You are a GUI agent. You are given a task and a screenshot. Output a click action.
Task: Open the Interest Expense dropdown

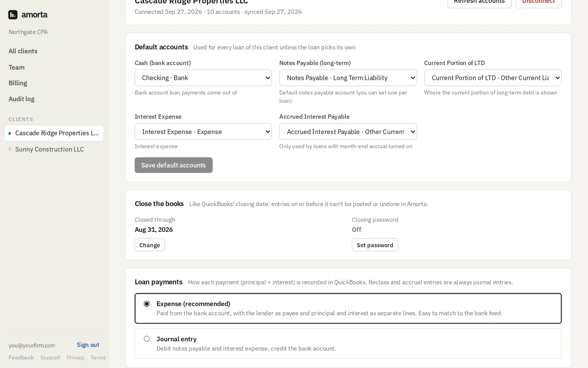tap(203, 132)
